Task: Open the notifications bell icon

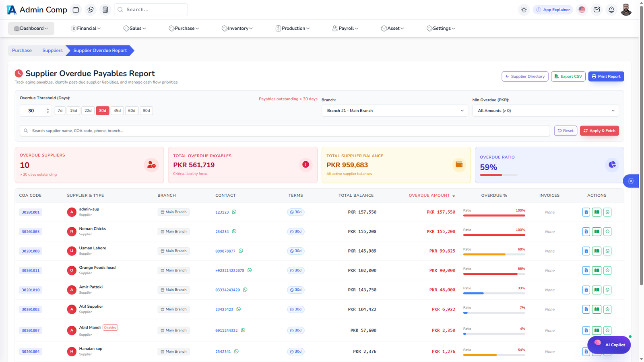Action: point(611,10)
